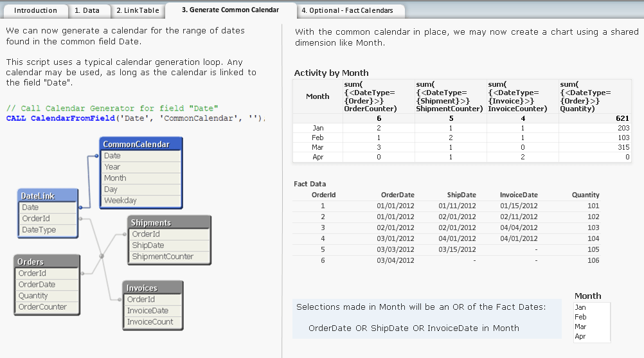
Task: Open the Introduction tab
Action: [35, 11]
